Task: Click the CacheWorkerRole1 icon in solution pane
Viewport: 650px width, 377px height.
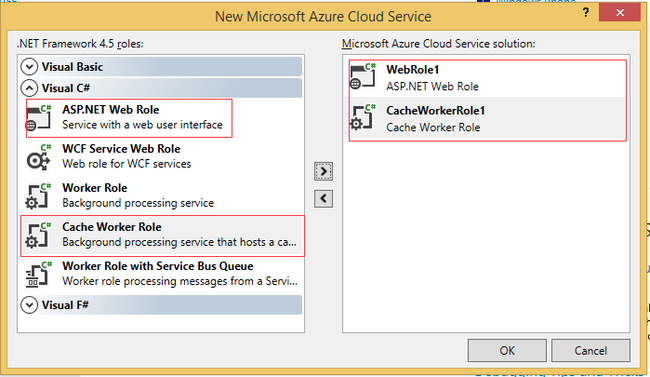Action: pos(363,117)
